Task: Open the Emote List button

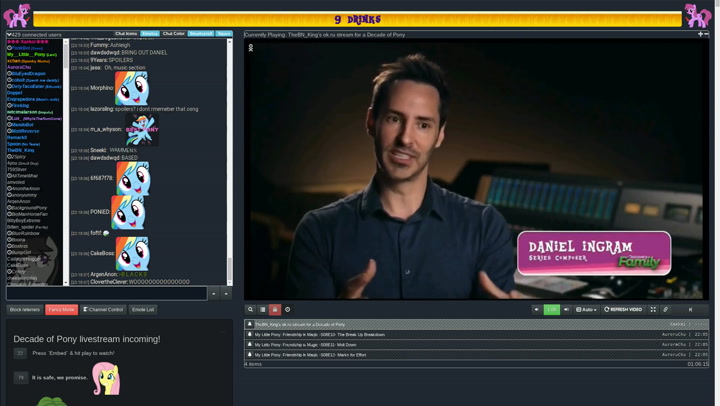Action: click(143, 310)
